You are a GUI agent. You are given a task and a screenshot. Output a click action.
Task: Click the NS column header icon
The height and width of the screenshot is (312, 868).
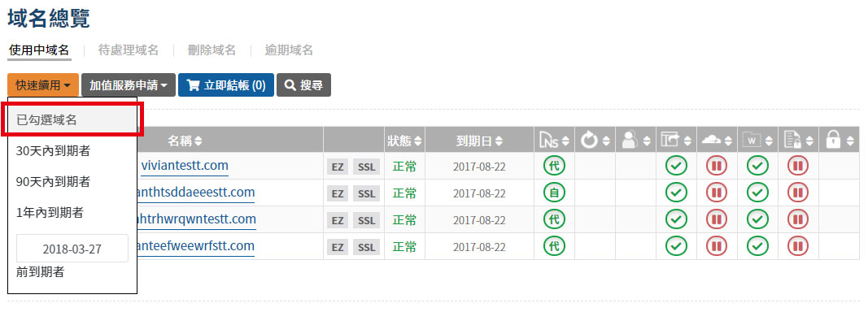549,141
